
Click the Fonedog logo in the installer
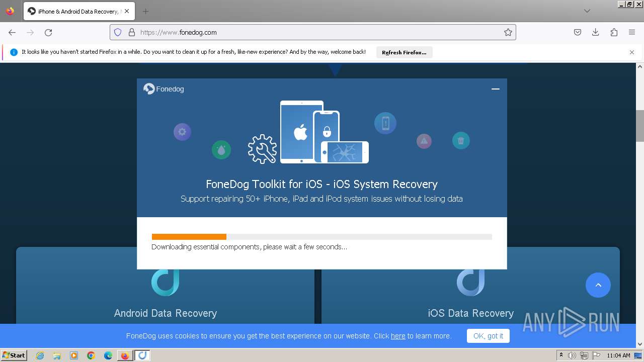tap(164, 89)
